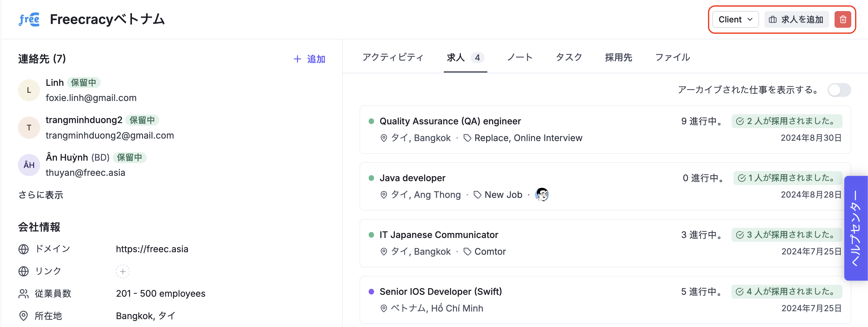Open the IT Japanese Communicator job

(x=439, y=235)
